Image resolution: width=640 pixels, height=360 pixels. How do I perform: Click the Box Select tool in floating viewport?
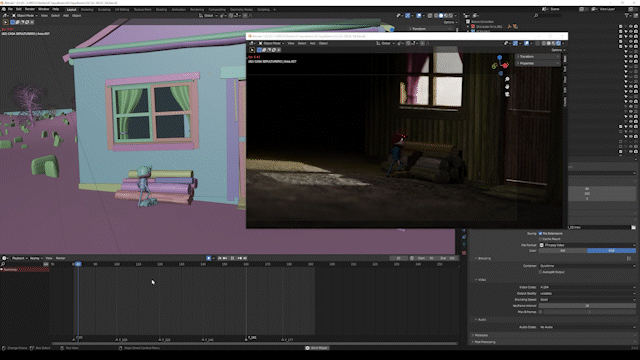coord(252,50)
